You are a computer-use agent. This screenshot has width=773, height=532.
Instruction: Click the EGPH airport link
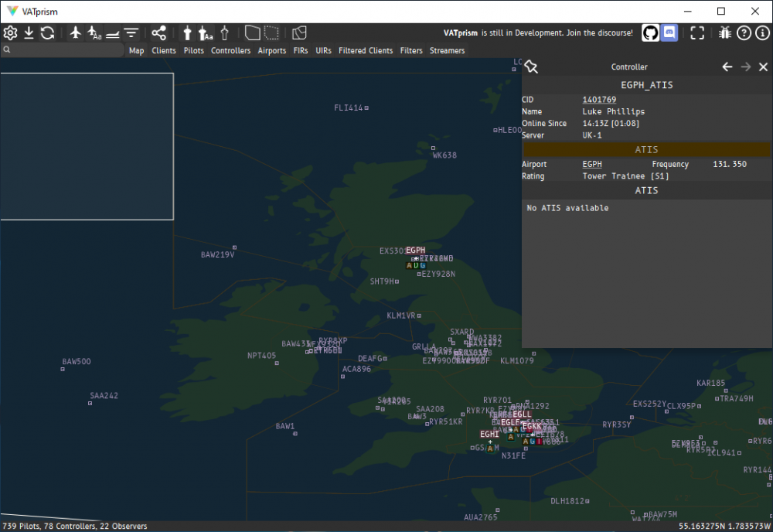592,165
